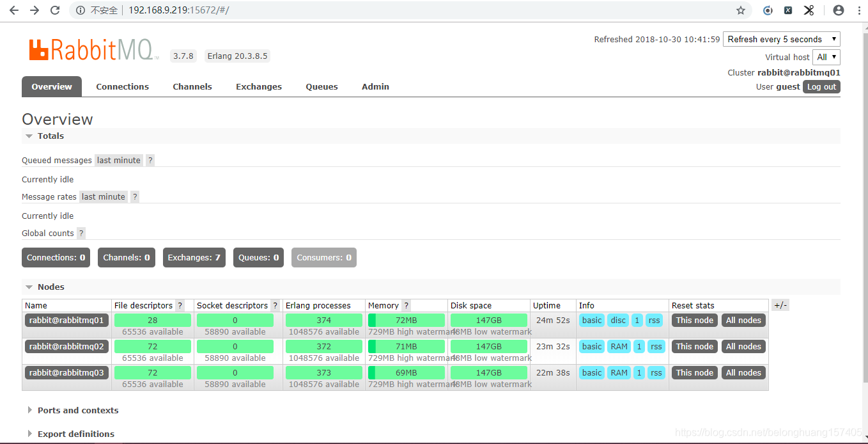Reload the current page

pyautogui.click(x=55, y=10)
